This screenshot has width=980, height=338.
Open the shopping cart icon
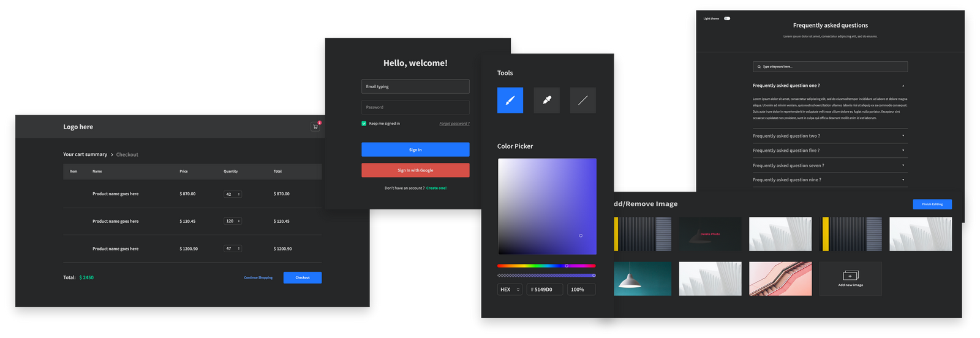[315, 127]
